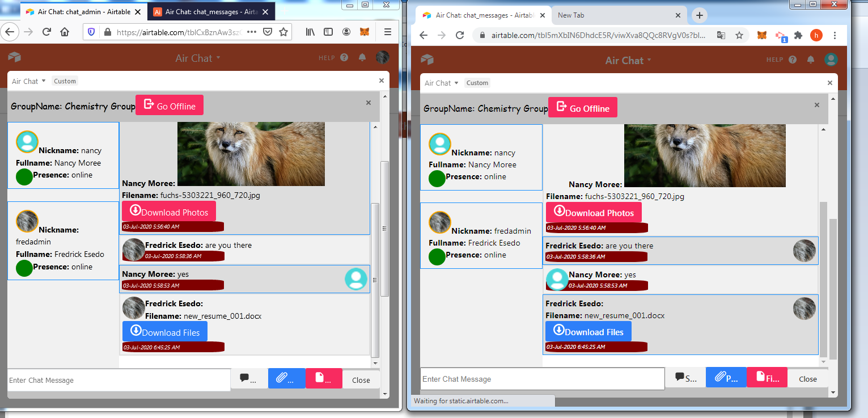Click the Enter Chat Message field in Chrome

click(x=542, y=379)
